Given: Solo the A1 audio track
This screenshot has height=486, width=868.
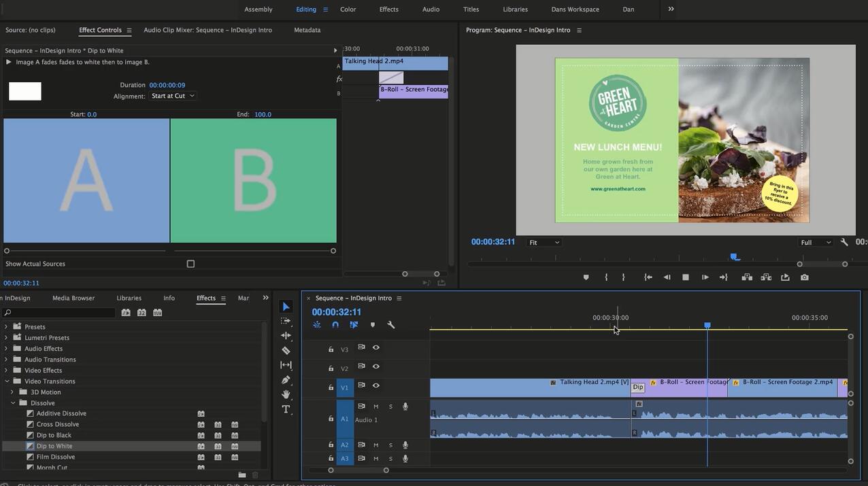Looking at the screenshot, I should pyautogui.click(x=390, y=406).
